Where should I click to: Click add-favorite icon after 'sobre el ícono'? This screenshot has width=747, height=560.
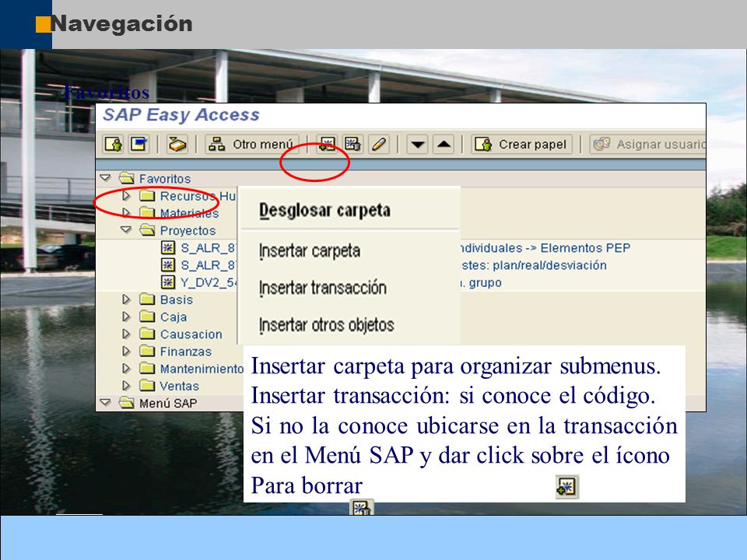coord(567,487)
